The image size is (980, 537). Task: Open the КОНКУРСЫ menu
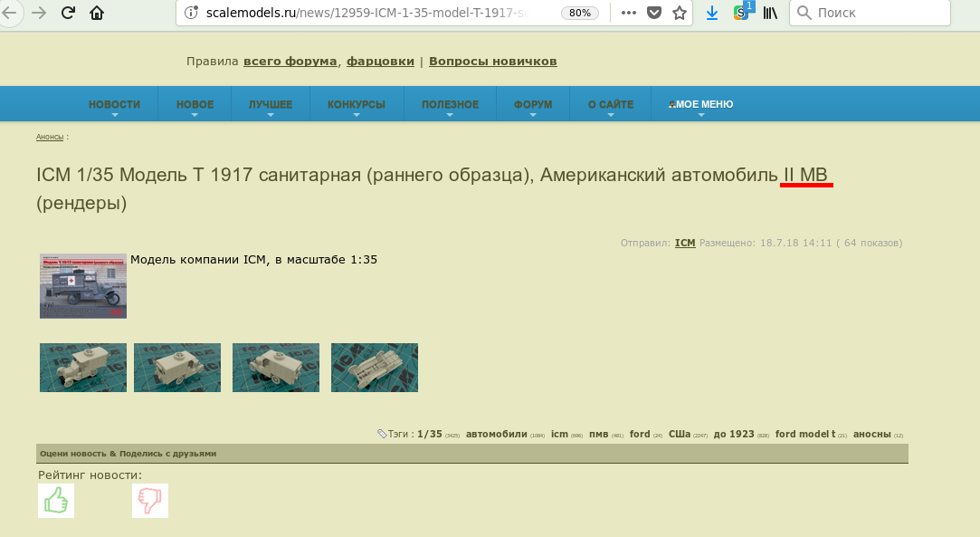tap(357, 104)
